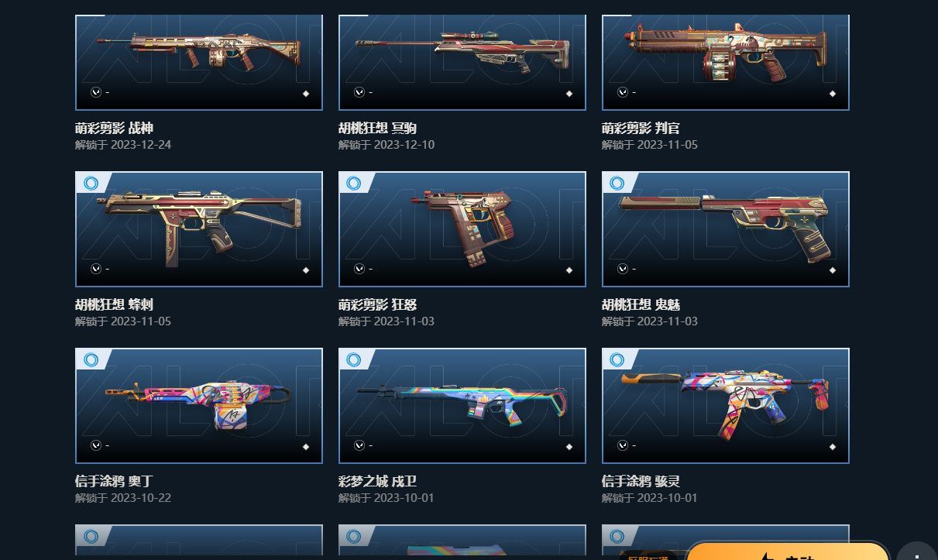Click the blue ring badge on 信手涂鸦 奥丁 card
The width and height of the screenshot is (938, 560).
click(x=91, y=360)
